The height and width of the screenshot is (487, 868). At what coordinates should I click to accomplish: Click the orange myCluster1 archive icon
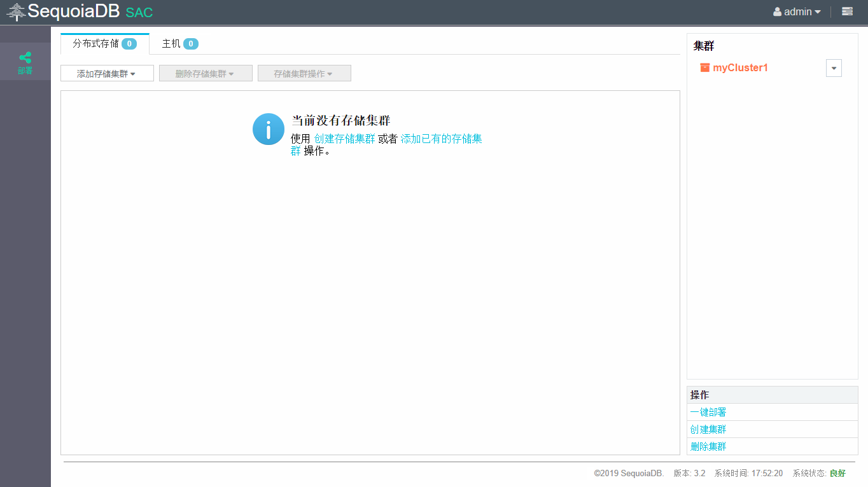click(x=704, y=67)
